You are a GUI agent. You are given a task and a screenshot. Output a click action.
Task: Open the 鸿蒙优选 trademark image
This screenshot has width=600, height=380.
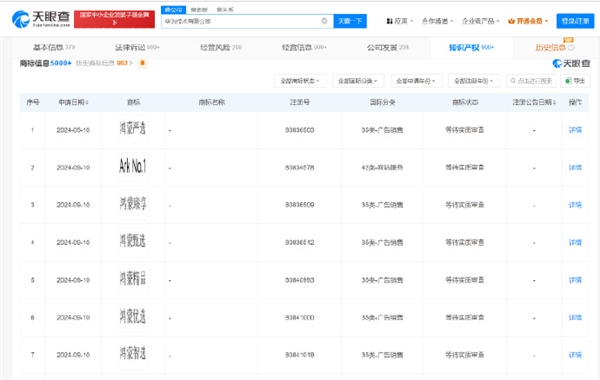(133, 316)
